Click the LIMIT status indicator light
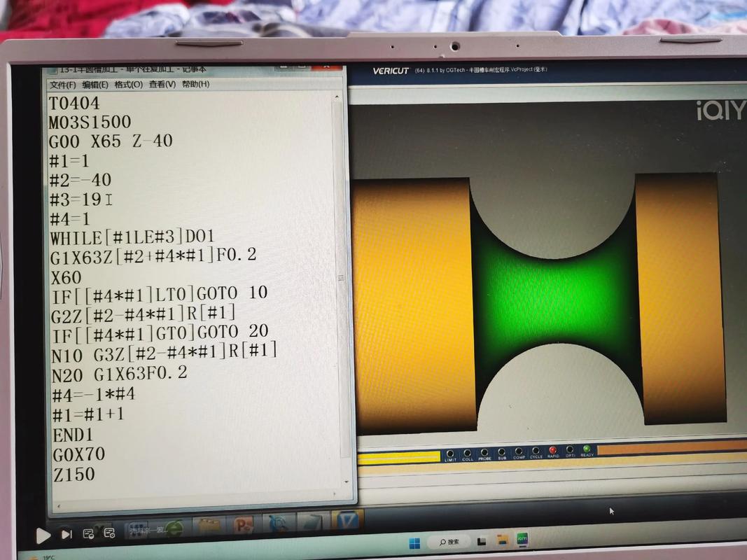The image size is (747, 560). (x=450, y=454)
